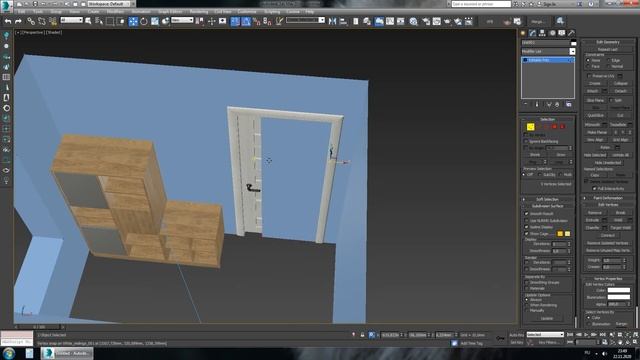Screen dimensions: 640x360
Task: Click the Hide Unselected button
Action: coord(608,162)
